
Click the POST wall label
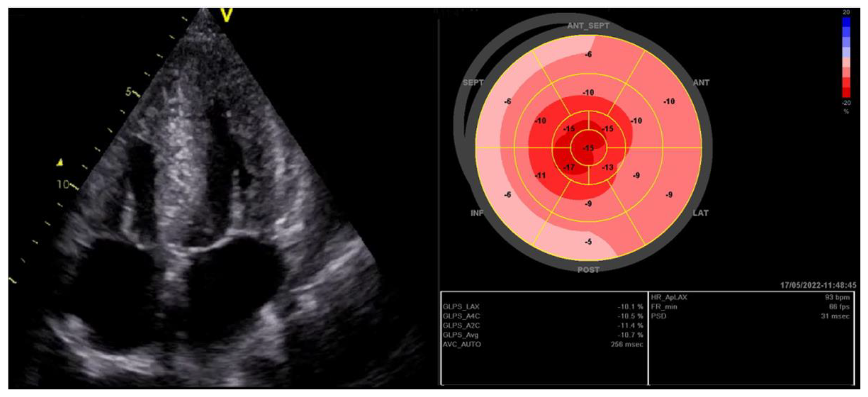(x=588, y=270)
